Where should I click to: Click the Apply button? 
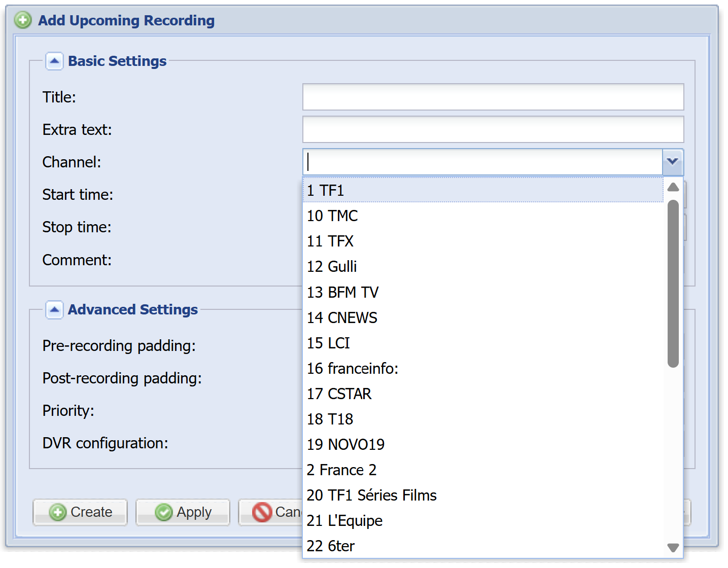pyautogui.click(x=183, y=512)
